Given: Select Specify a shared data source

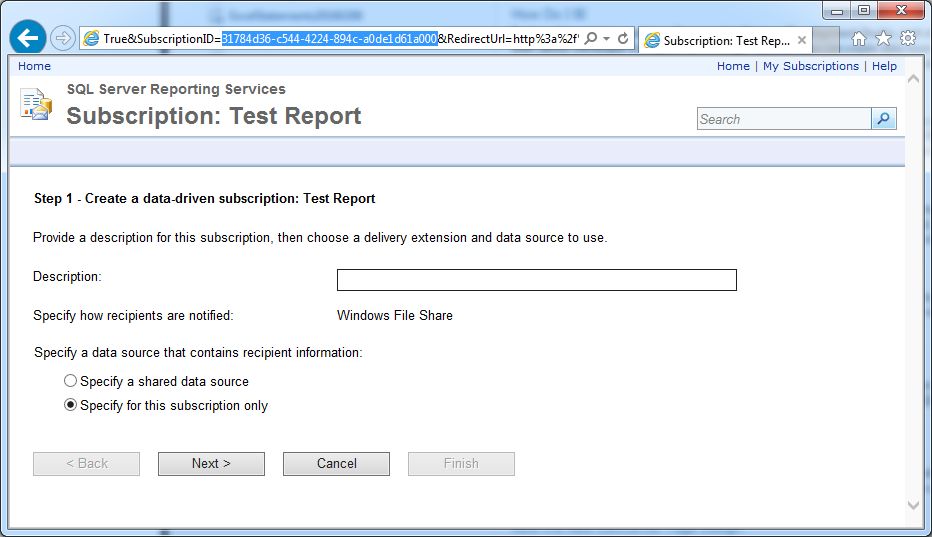Looking at the screenshot, I should click(70, 381).
